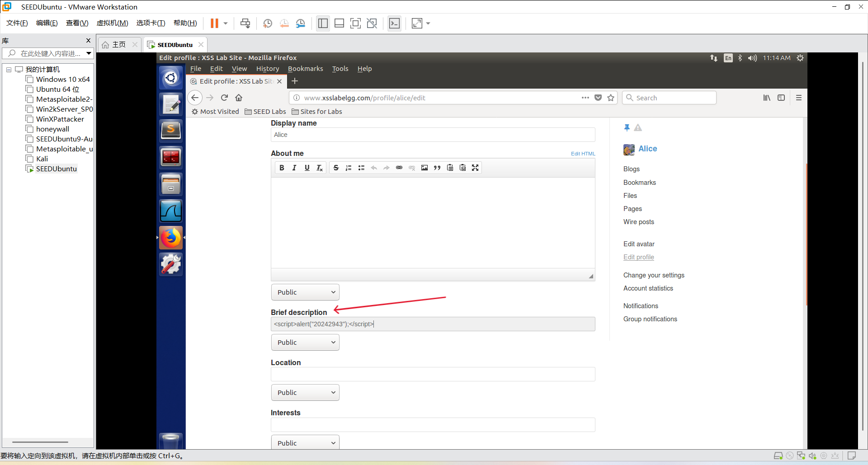Go to the Firefox home page
This screenshot has width=868, height=465.
pos(239,98)
